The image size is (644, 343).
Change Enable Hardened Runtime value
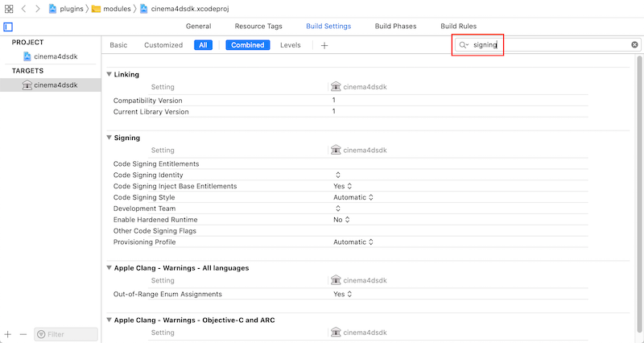(x=343, y=220)
